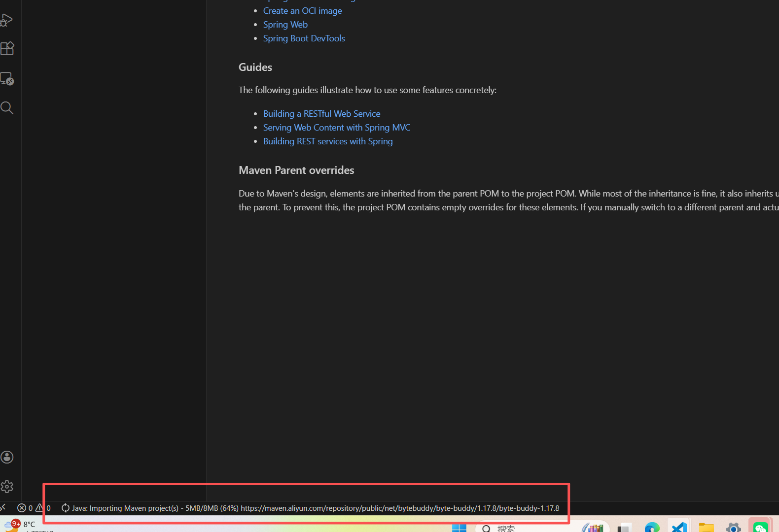The height and width of the screenshot is (532, 779).
Task: Open the Extensions view
Action: pyautogui.click(x=7, y=49)
